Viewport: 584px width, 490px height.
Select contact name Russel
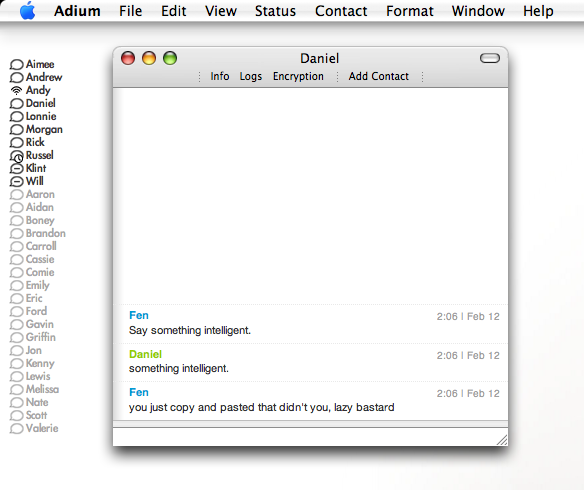[39, 155]
